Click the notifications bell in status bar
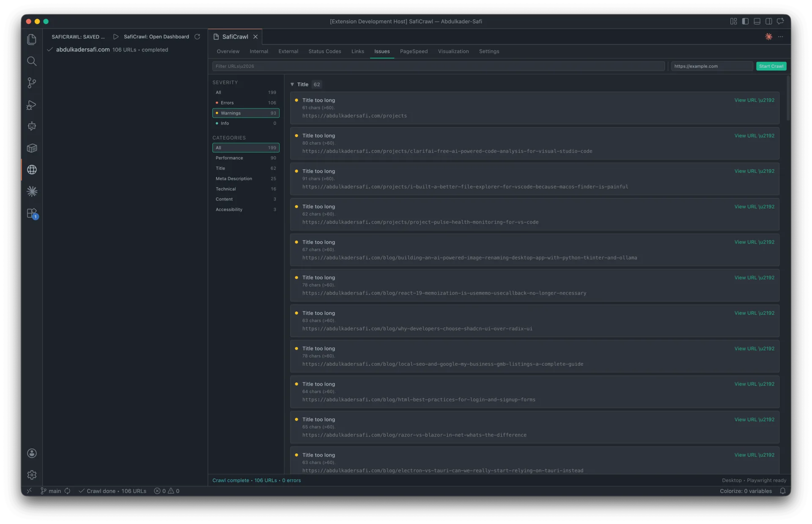 point(782,491)
